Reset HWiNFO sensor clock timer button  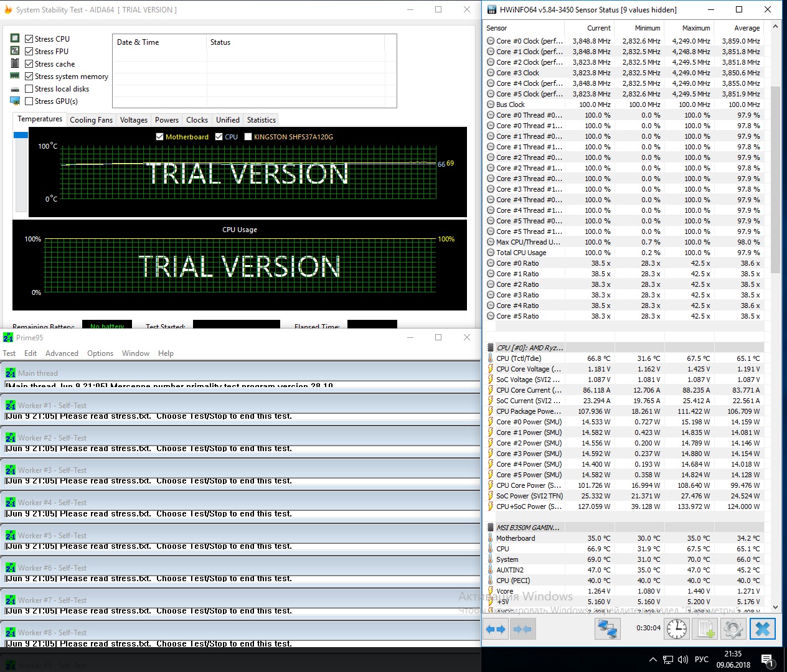pyautogui.click(x=677, y=630)
